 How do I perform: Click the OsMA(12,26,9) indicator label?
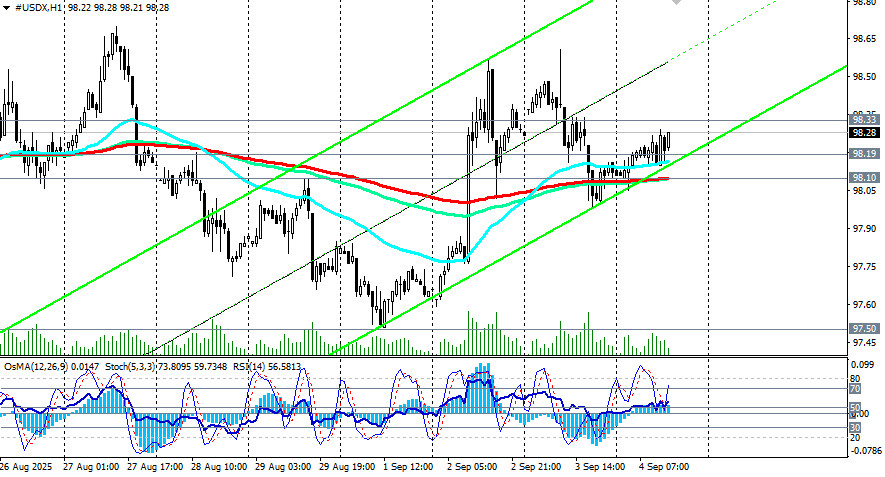pyautogui.click(x=36, y=367)
